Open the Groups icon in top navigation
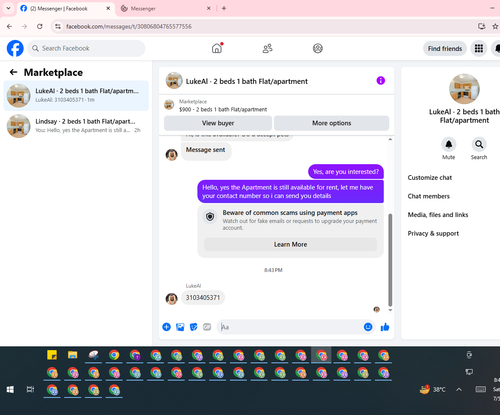500x415 pixels. [318, 49]
